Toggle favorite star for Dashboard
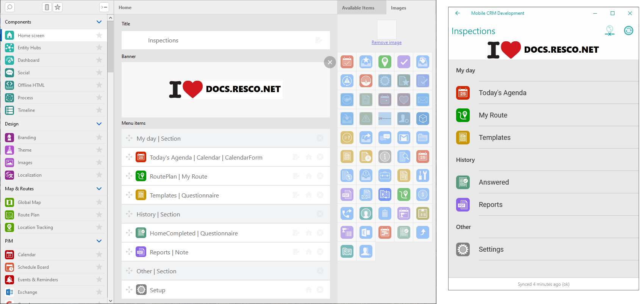644x304 pixels. pos(99,60)
